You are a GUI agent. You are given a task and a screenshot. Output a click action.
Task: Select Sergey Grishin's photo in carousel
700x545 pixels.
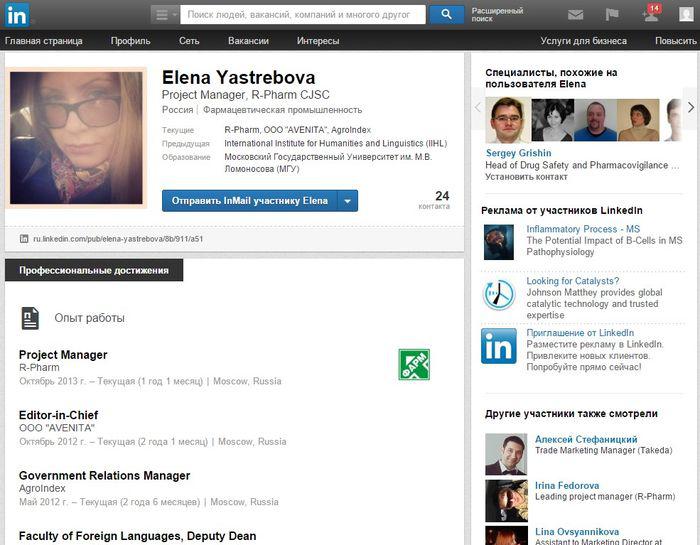tap(508, 120)
